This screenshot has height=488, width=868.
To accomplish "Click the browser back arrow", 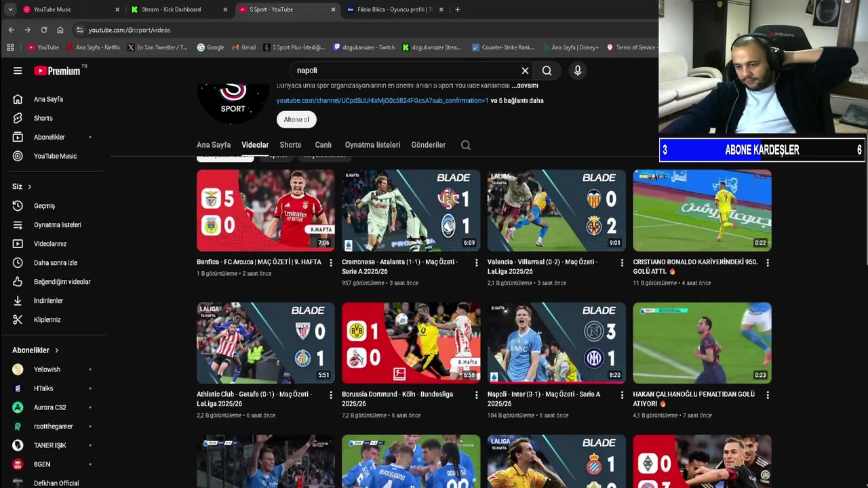I will pyautogui.click(x=11, y=30).
